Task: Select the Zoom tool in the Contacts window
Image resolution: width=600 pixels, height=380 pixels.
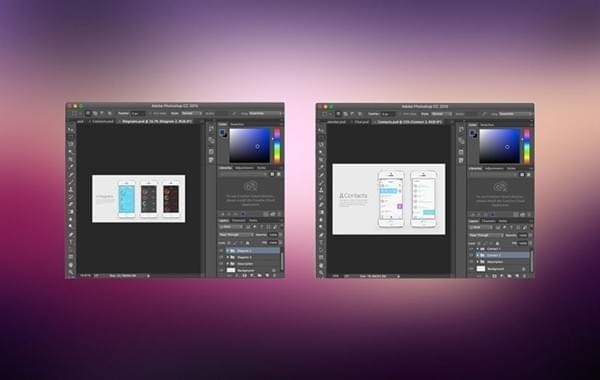Action: click(321, 272)
